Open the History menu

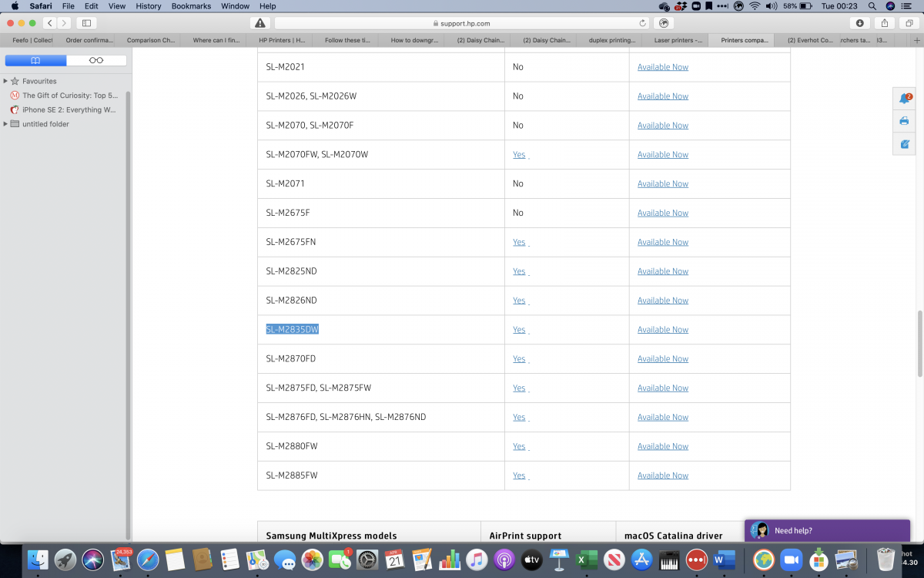pyautogui.click(x=148, y=5)
